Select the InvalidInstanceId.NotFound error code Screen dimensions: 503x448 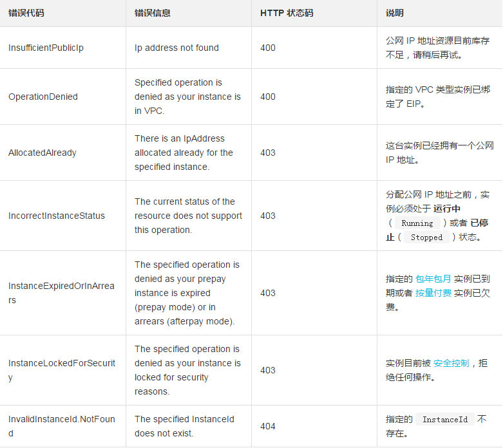point(61,426)
